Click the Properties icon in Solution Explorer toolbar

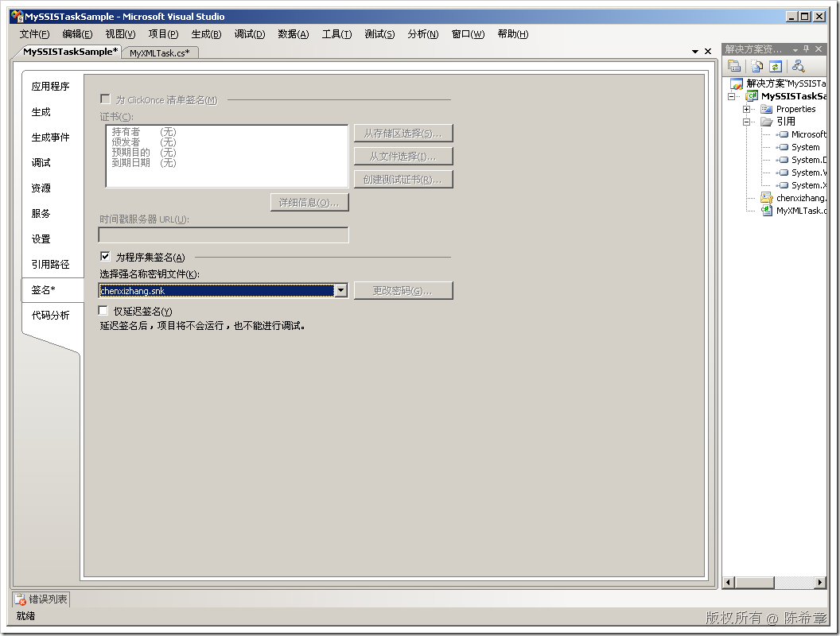click(x=734, y=66)
